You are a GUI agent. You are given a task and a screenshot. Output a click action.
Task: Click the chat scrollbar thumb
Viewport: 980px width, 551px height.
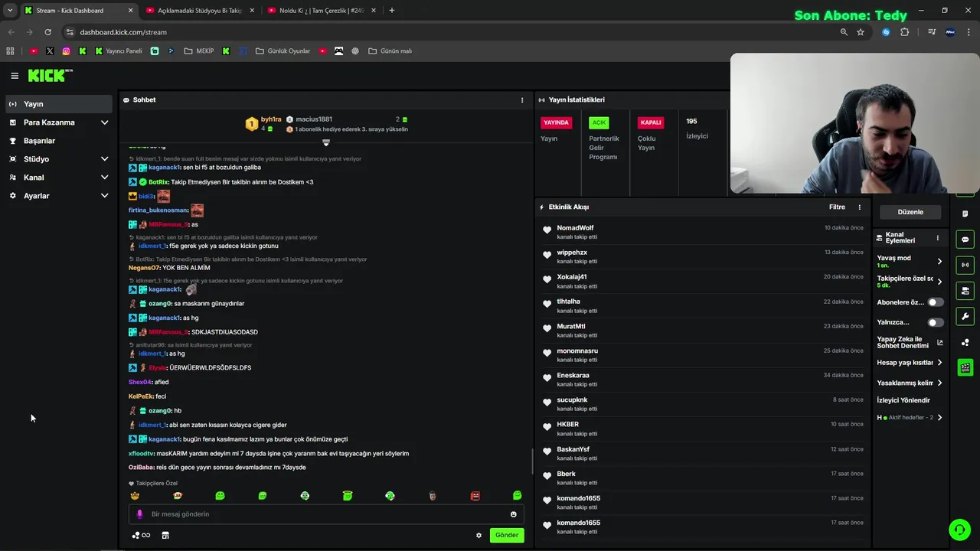click(x=532, y=461)
